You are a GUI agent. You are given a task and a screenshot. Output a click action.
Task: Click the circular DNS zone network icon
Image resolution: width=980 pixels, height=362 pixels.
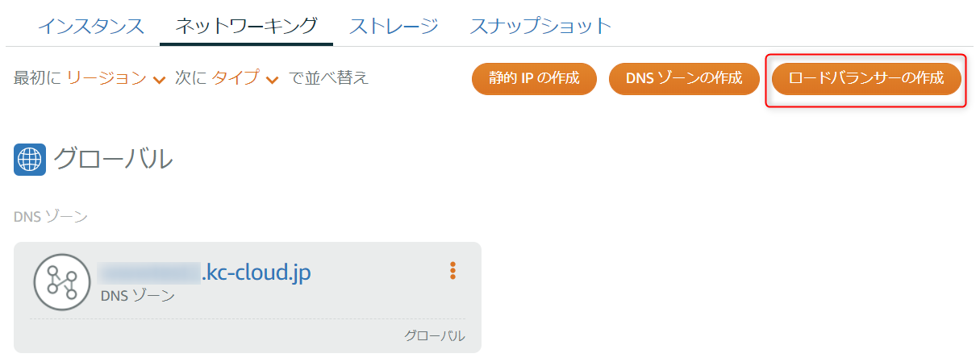pos(62,282)
